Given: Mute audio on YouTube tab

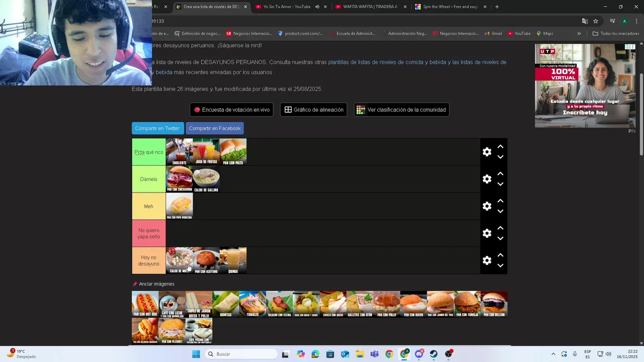Looking at the screenshot, I should 317,7.
